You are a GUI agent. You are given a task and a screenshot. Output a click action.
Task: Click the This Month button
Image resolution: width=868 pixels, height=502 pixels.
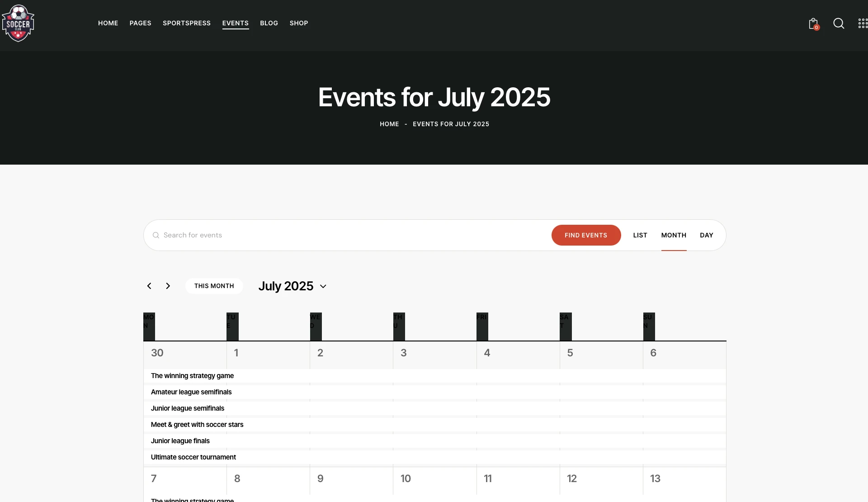coord(214,286)
